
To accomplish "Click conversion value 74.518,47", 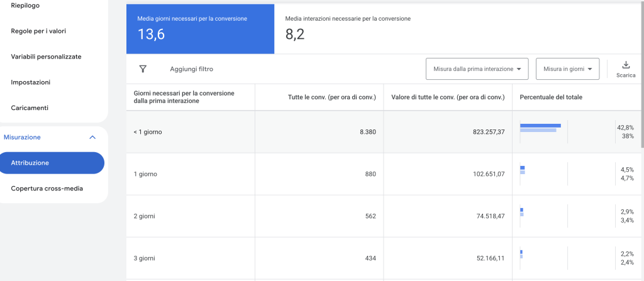I will [x=489, y=216].
